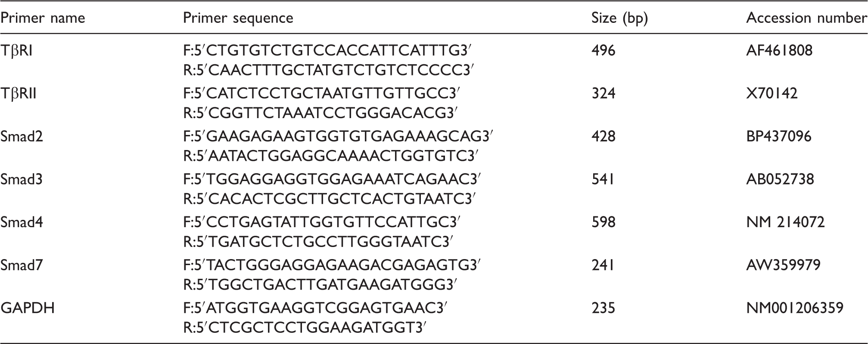Click the size value 598
868x344 pixels.
[604, 222]
